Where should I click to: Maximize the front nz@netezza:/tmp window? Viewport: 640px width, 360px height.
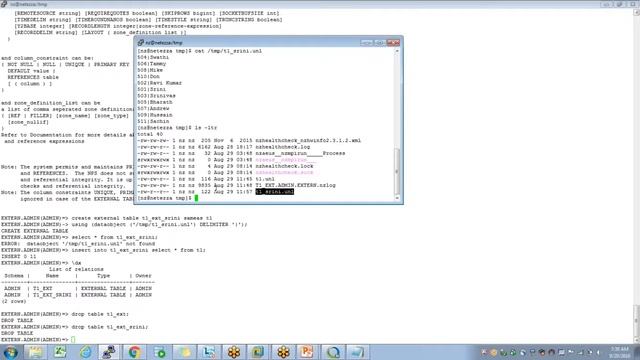coord(379,42)
